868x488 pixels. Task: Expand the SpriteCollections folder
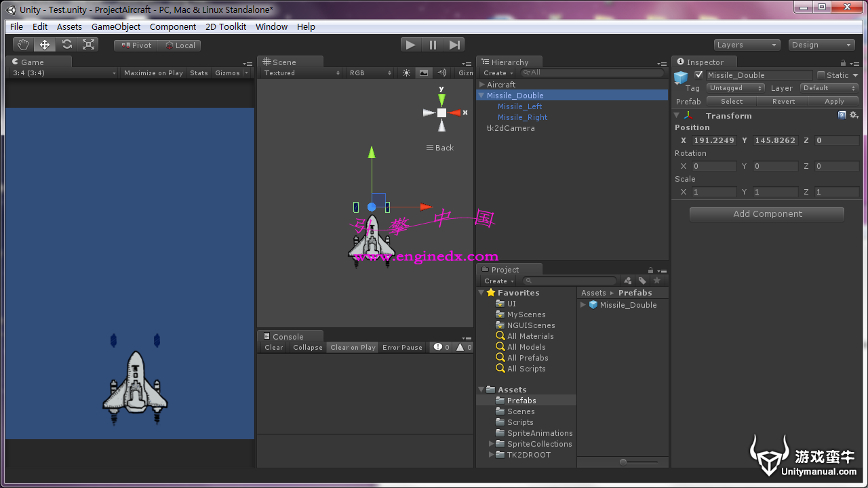pos(492,444)
